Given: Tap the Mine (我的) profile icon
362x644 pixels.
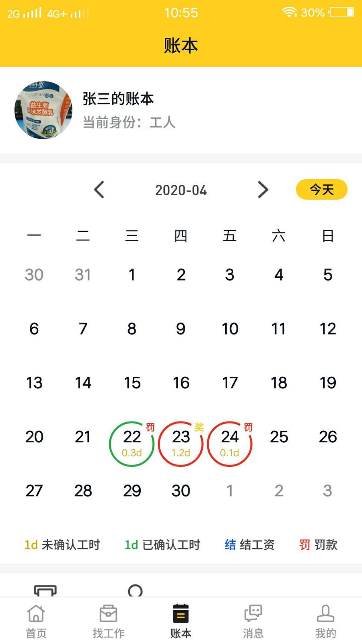Looking at the screenshot, I should pos(325,614).
